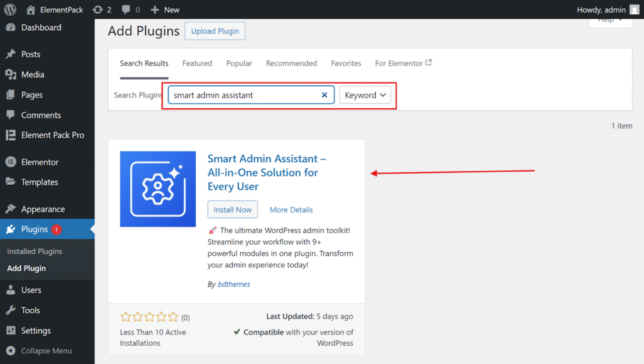Open the Recommended plugins tab

(x=291, y=63)
